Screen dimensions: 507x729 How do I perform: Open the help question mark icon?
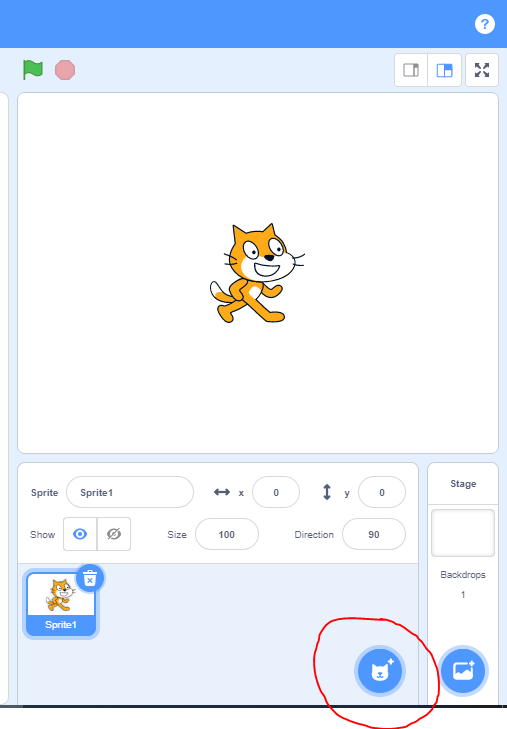485,24
